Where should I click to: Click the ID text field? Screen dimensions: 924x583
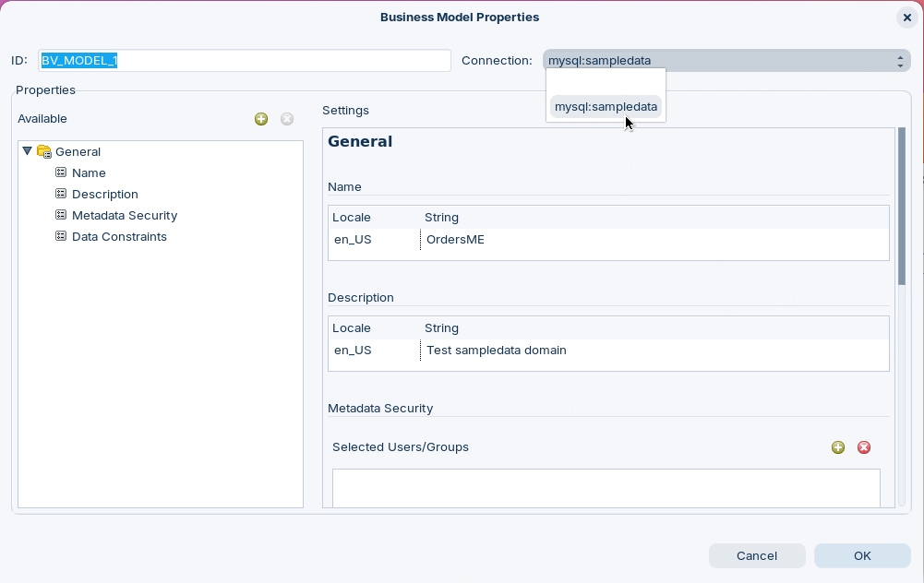tap(245, 61)
